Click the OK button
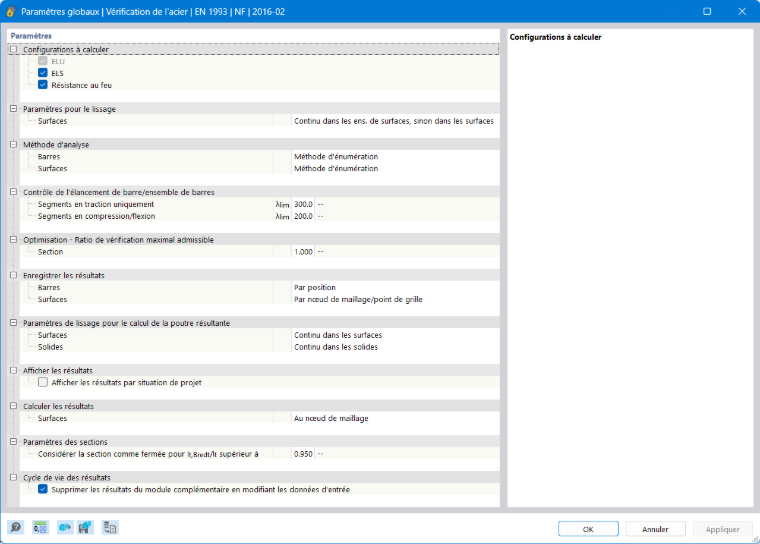 588,529
